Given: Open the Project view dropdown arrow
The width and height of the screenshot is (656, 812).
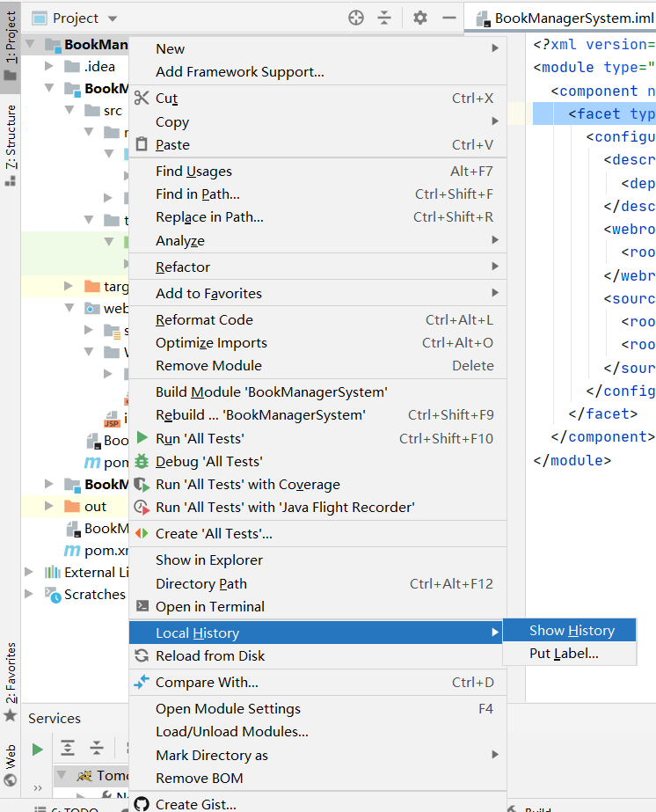Looking at the screenshot, I should point(113,18).
